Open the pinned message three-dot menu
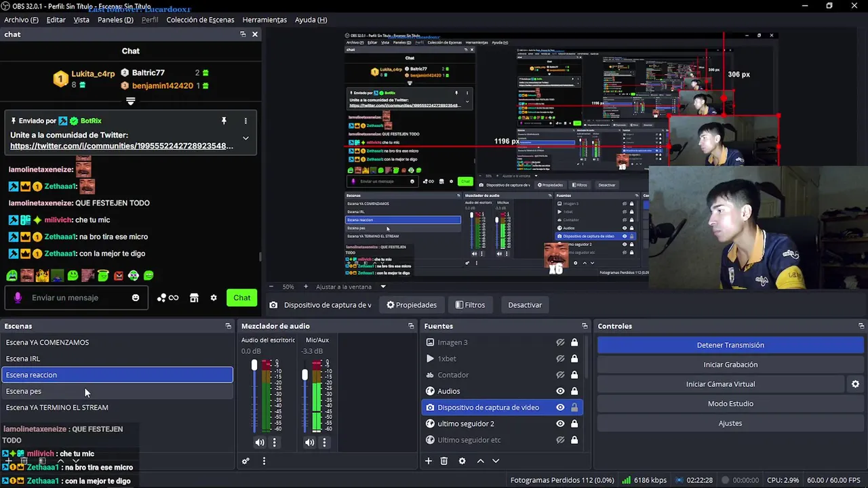868x488 pixels. pos(245,121)
